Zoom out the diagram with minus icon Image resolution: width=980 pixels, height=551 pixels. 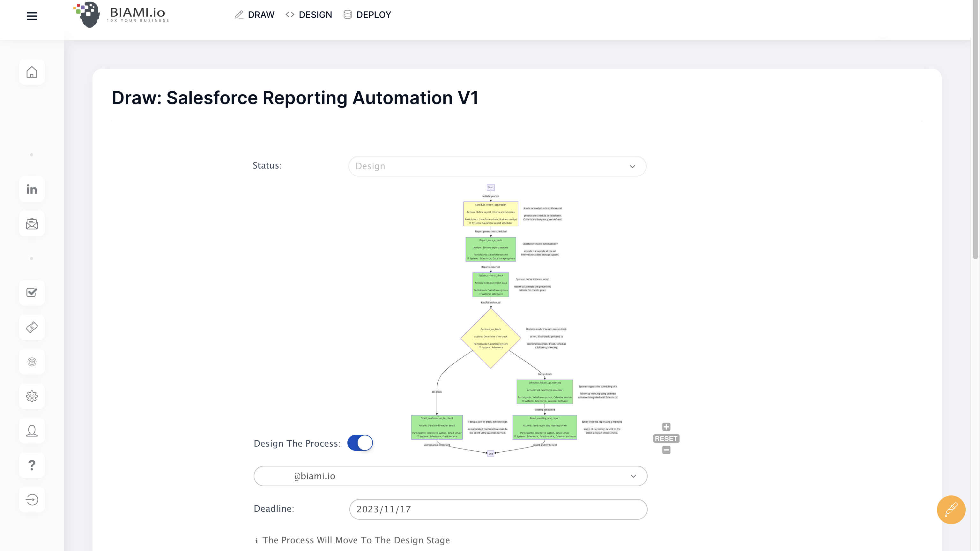coord(666,450)
